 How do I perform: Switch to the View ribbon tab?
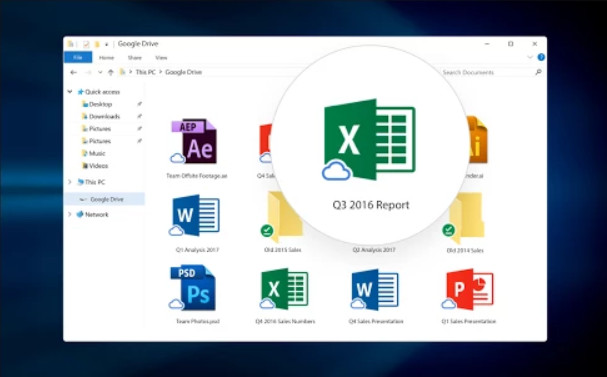click(x=161, y=58)
